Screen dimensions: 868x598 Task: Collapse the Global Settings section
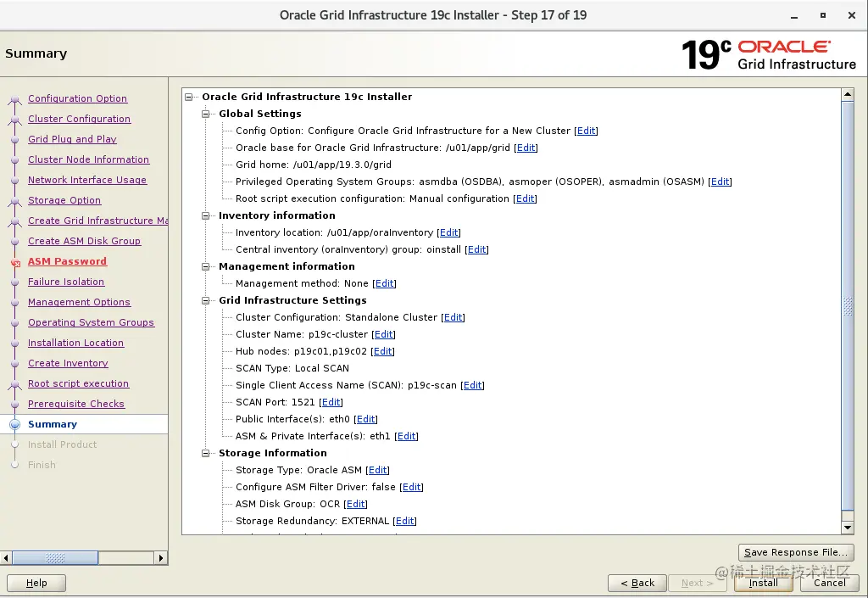pyautogui.click(x=205, y=114)
